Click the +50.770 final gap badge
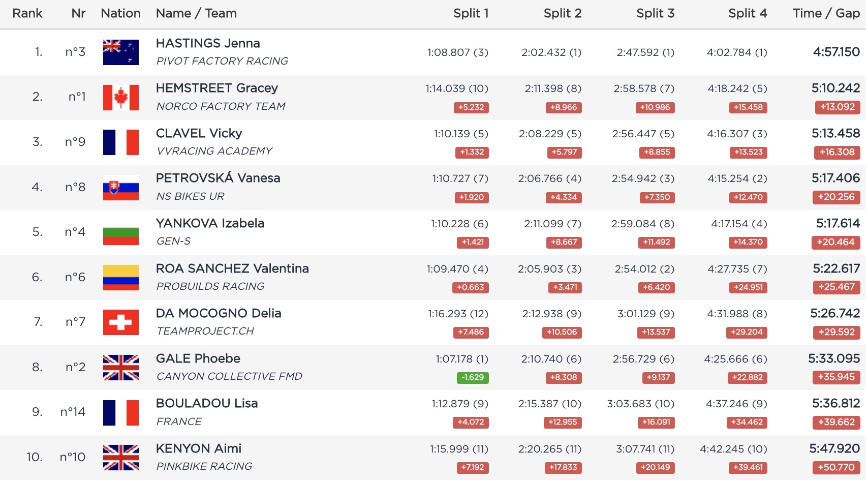Screen dimensions: 868x481 pyautogui.click(x=836, y=467)
